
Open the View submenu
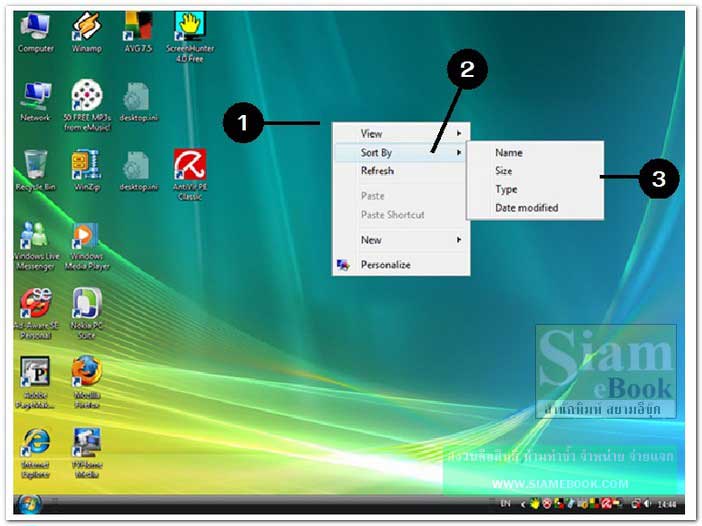(x=401, y=133)
